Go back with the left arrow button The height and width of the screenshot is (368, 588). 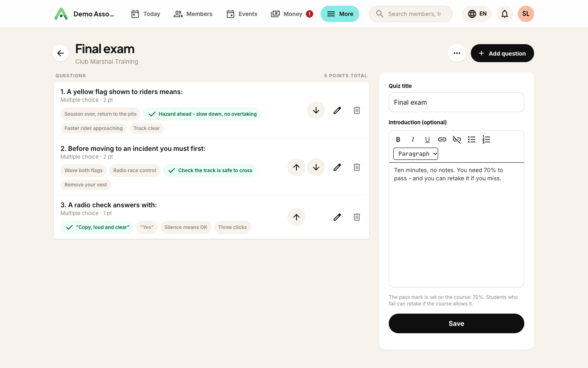pyautogui.click(x=60, y=53)
